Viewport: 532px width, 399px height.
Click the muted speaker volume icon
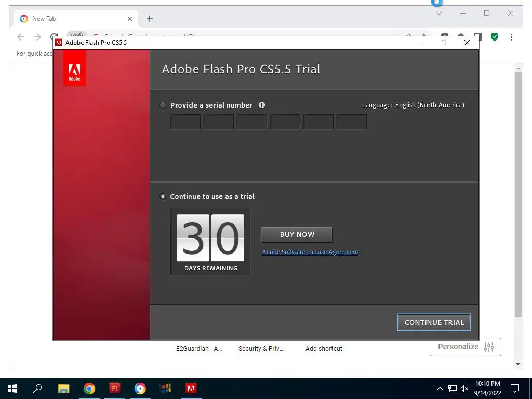coord(465,389)
